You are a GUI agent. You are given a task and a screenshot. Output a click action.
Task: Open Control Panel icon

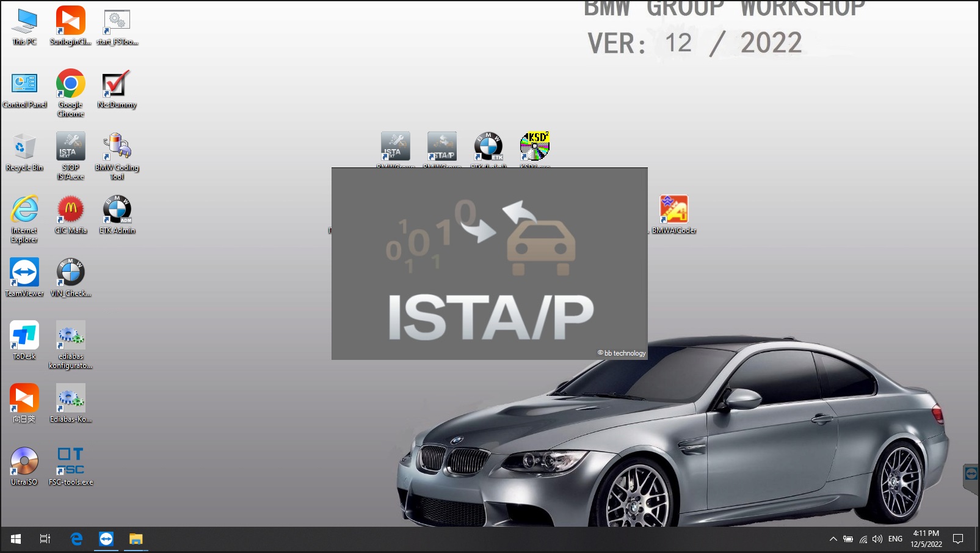pyautogui.click(x=24, y=90)
